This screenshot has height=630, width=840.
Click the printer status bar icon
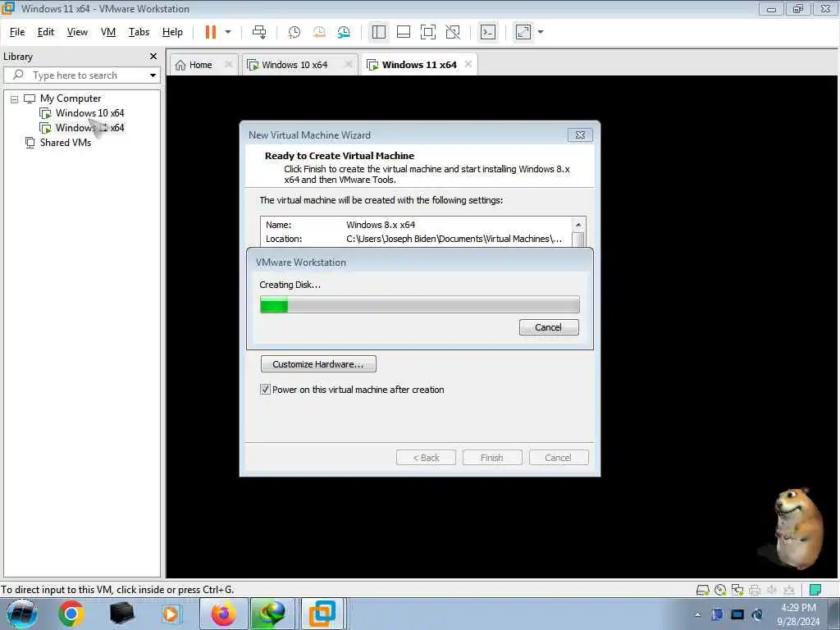pyautogui.click(x=755, y=590)
